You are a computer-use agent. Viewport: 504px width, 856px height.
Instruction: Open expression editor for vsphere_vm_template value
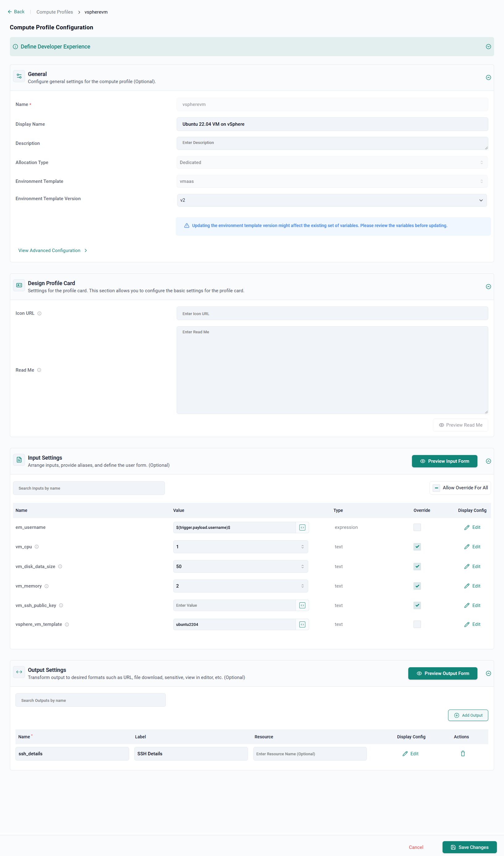pyautogui.click(x=302, y=625)
